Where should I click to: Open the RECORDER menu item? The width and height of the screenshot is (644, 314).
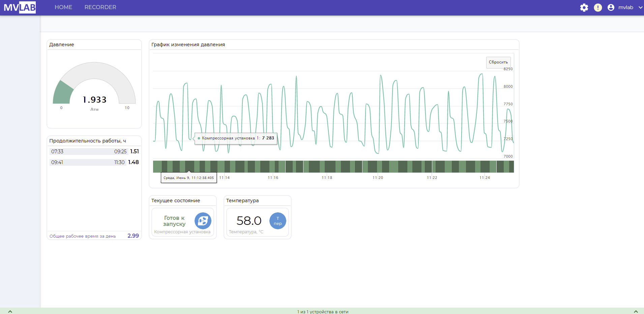click(x=100, y=7)
